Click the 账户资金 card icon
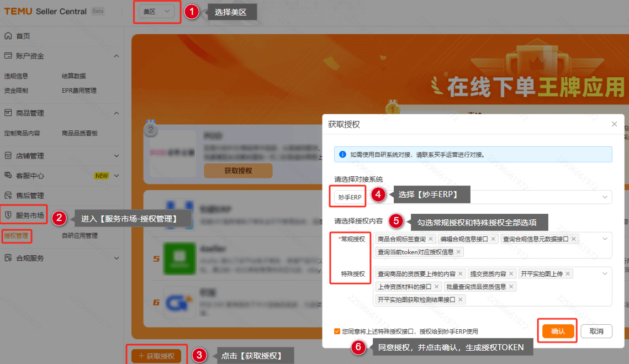Screen dimensions: 629x364 coord(8,56)
